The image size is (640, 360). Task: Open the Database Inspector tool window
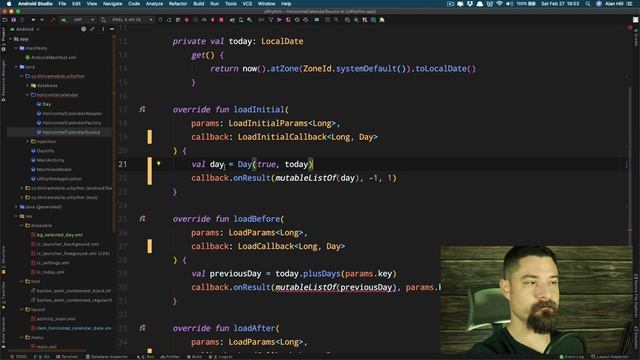(107, 357)
